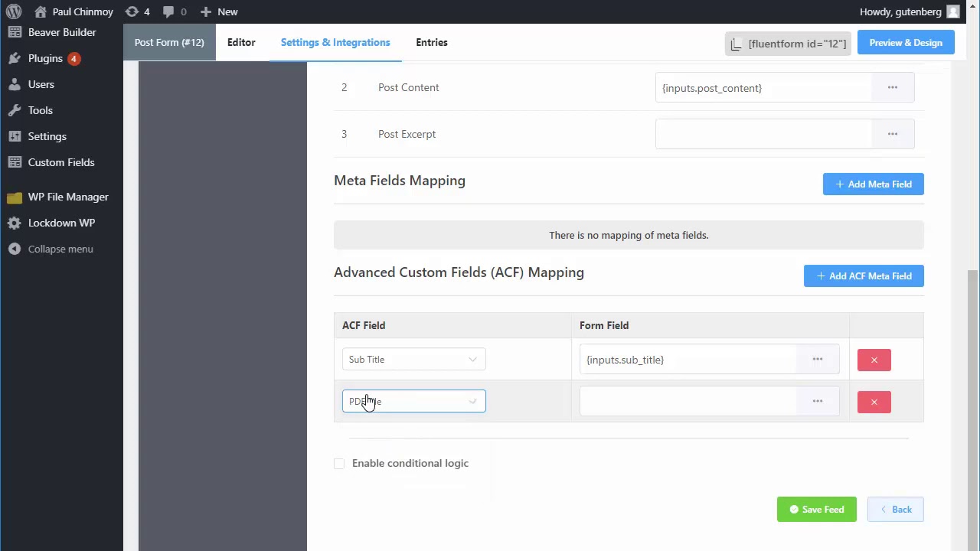This screenshot has width=980, height=551.
Task: Open shortcode menu for Sub Title form field
Action: point(818,360)
